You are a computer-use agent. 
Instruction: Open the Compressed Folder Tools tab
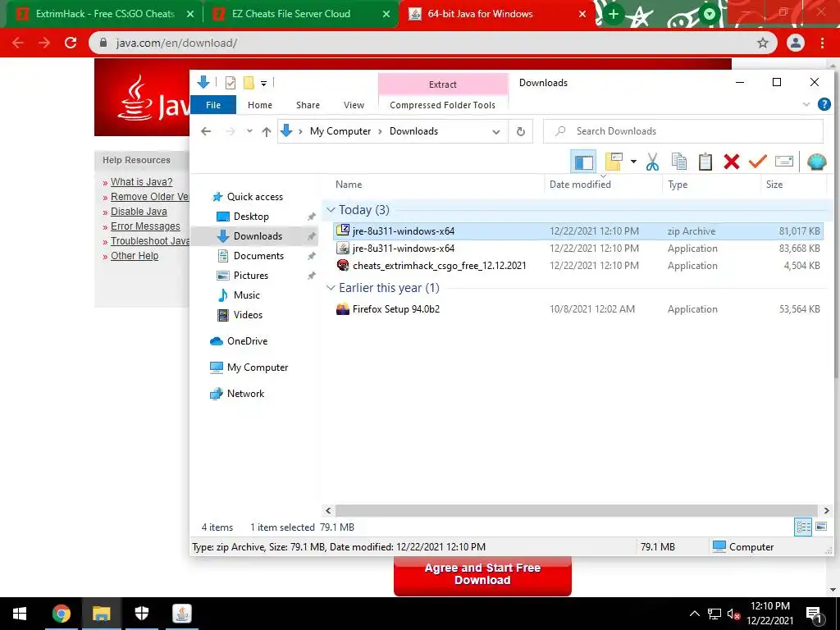click(442, 105)
